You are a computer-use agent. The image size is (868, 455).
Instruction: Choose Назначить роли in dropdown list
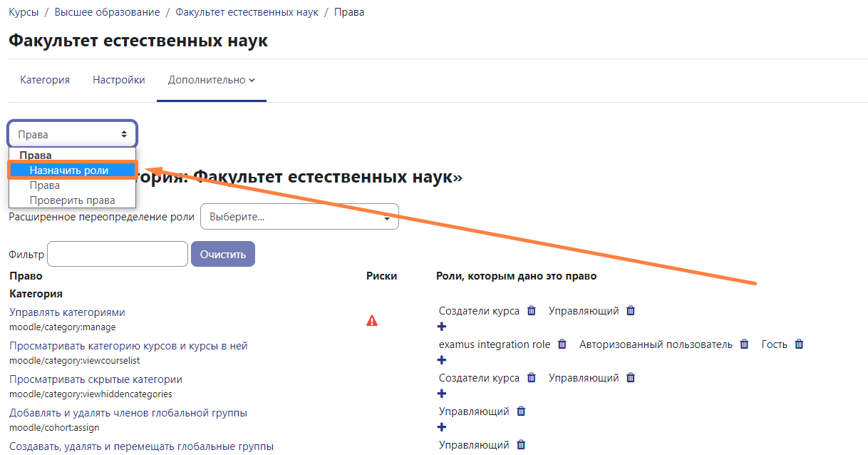(69, 170)
